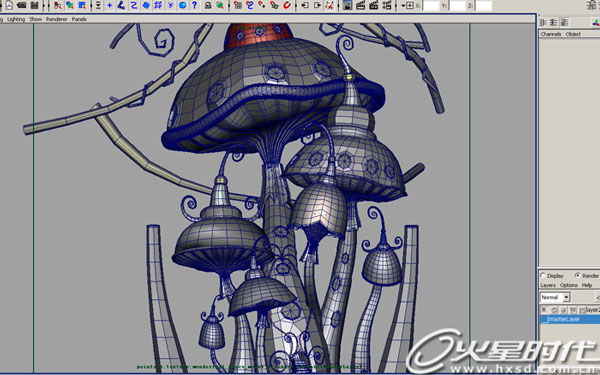The image size is (600, 375).
Task: Enable select by object type mode
Action: coord(70,5)
